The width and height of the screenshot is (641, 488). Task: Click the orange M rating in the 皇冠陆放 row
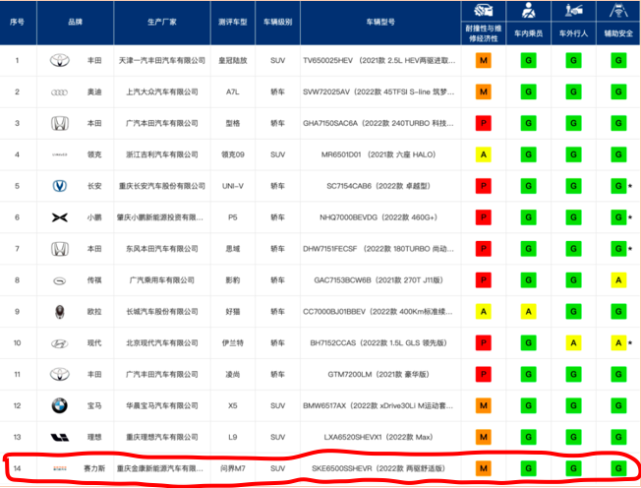pyautogui.click(x=483, y=60)
